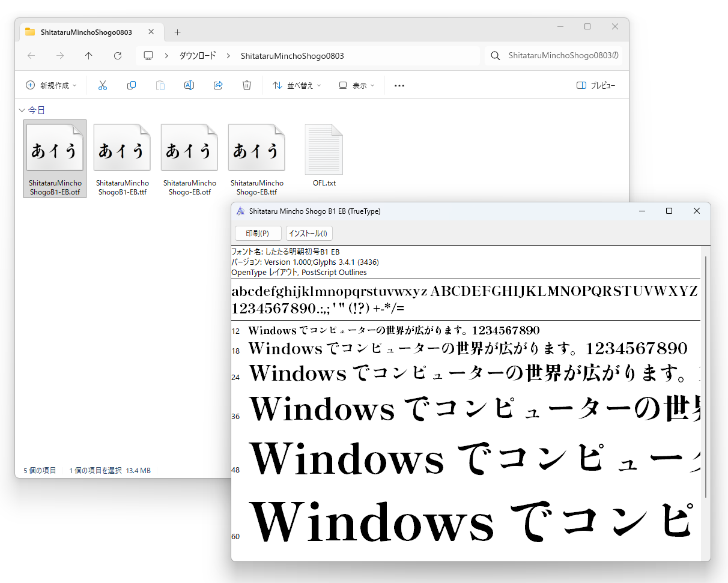This screenshot has height=583, width=728.
Task: Click the 'OpenType レイアウト, PostScript Outlines' line
Action: (299, 273)
